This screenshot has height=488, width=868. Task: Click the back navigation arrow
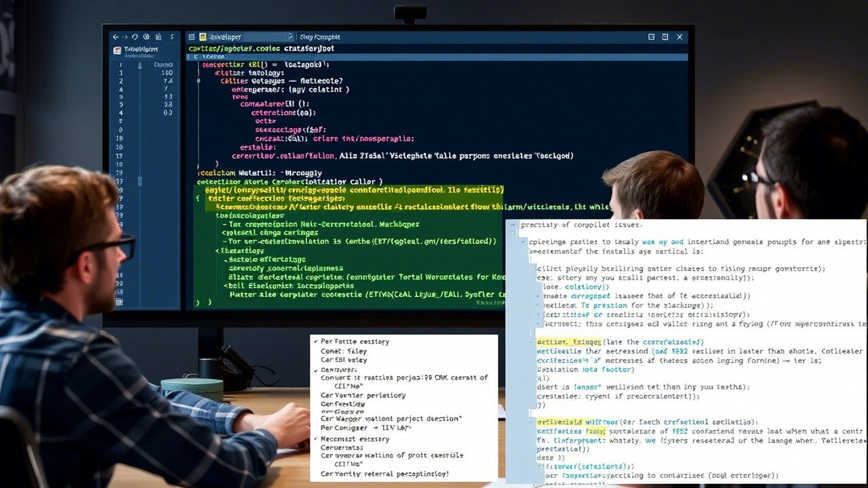point(115,37)
